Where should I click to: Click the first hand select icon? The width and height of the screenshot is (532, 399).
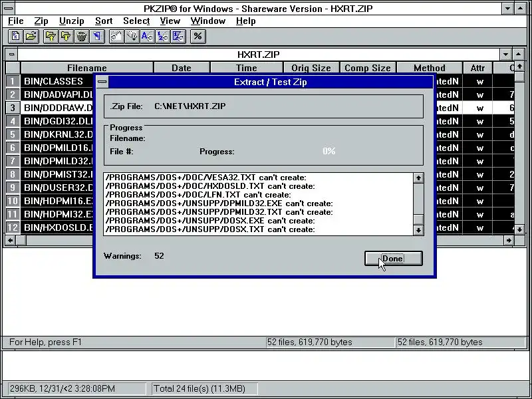coord(116,37)
